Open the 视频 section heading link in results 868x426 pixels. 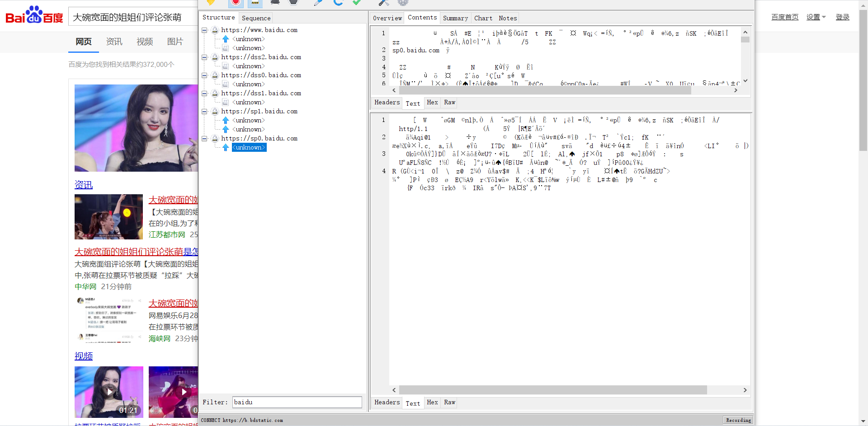pos(84,356)
